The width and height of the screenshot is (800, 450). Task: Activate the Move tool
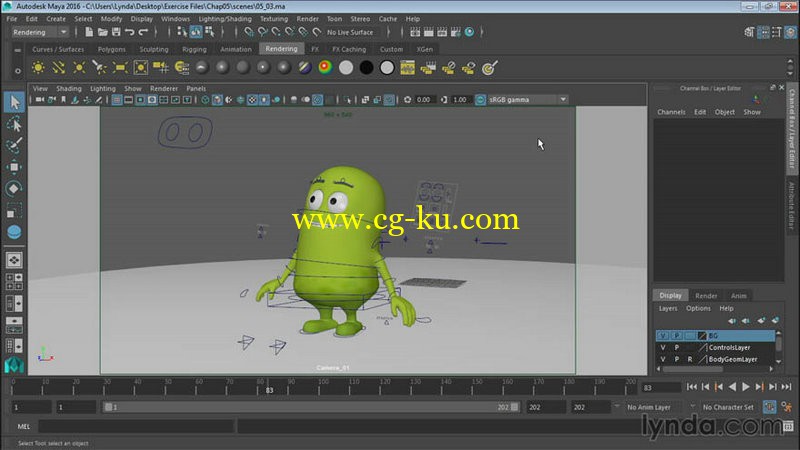point(14,167)
